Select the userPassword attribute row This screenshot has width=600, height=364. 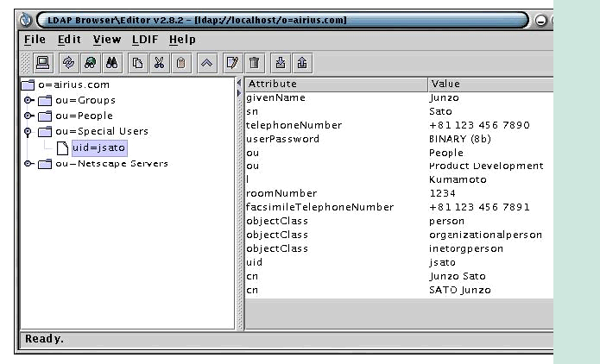(x=399, y=139)
